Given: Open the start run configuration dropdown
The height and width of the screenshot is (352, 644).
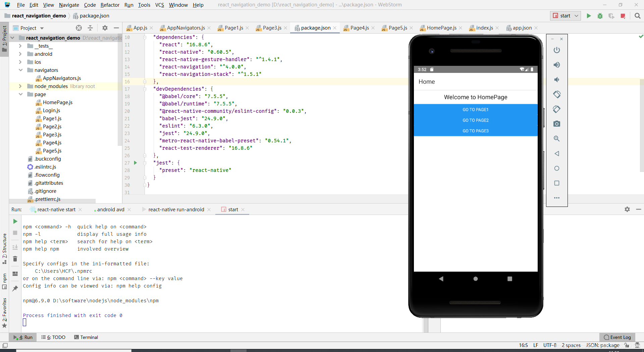Looking at the screenshot, I should pos(576,16).
